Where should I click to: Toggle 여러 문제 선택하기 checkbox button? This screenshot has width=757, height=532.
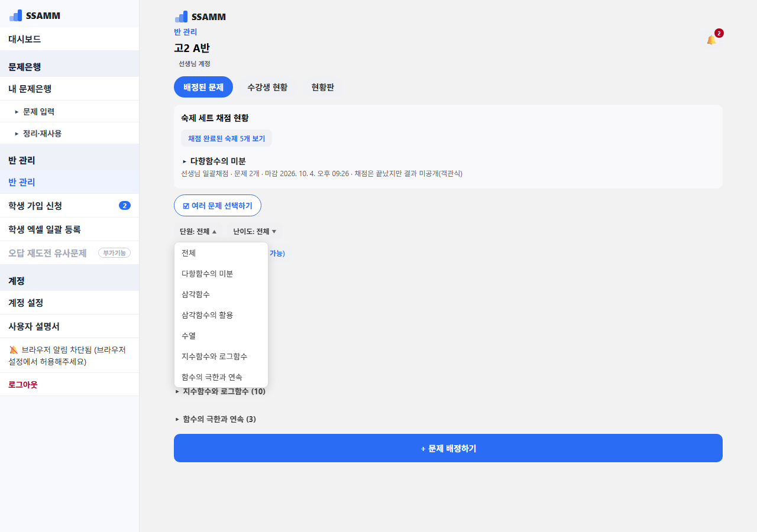point(218,206)
